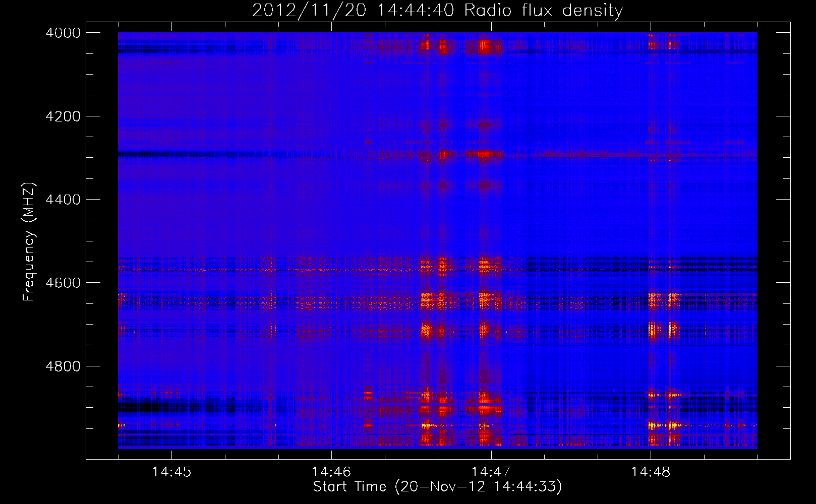Click the 'Start Time (20-Nov-12 14:44:33)' axis title
This screenshot has height=504, width=816.
(x=437, y=487)
